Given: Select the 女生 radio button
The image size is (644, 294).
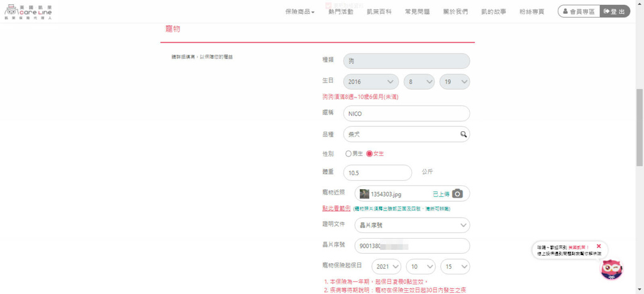Looking at the screenshot, I should tap(369, 154).
